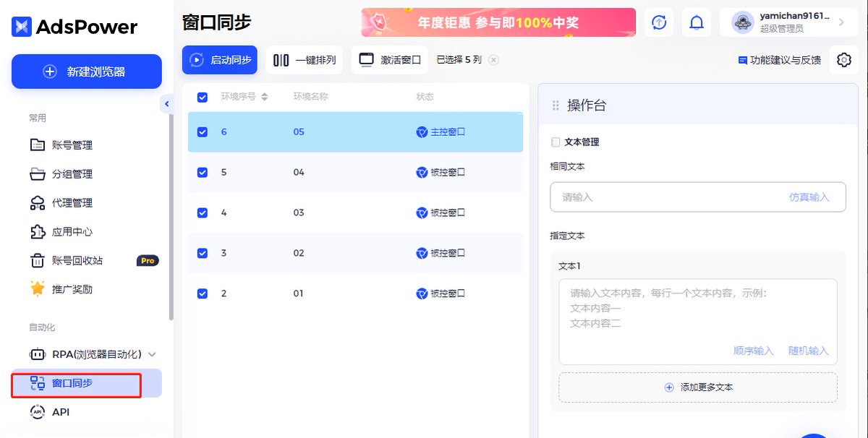Open the 年度钜惠 promotional banner
The width and height of the screenshot is (868, 438).
tap(498, 22)
